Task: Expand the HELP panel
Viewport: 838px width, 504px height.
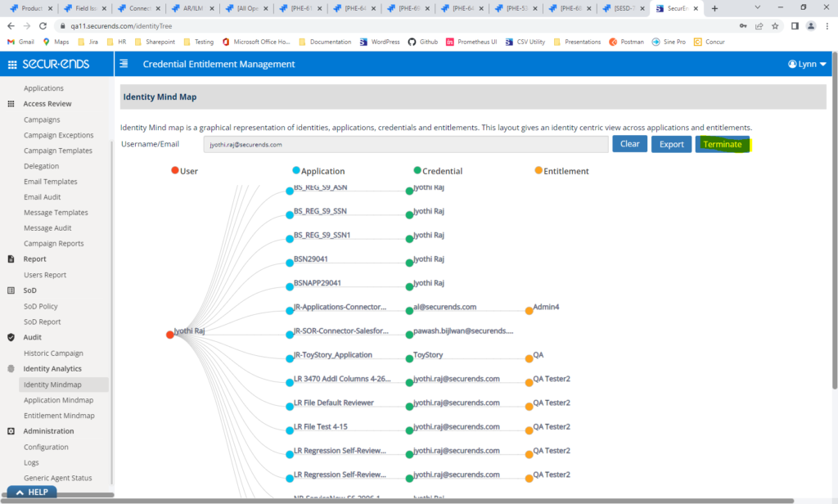Action: click(x=32, y=493)
